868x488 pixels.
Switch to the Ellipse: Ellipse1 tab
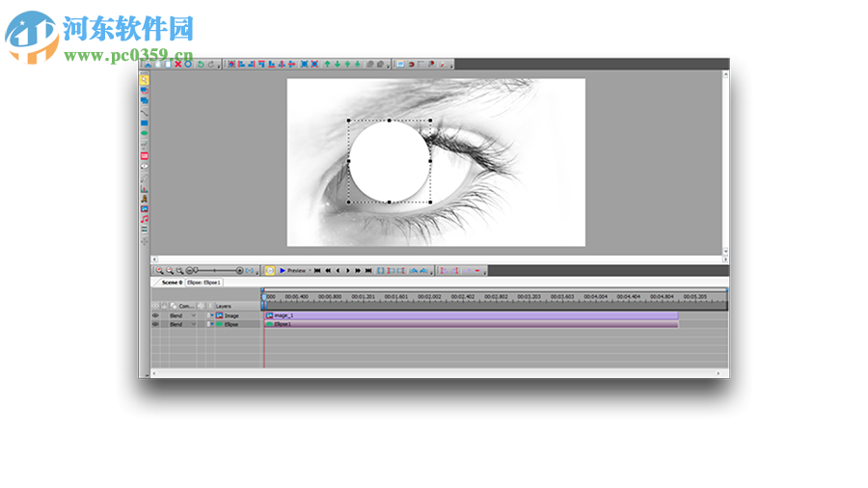coord(203,283)
